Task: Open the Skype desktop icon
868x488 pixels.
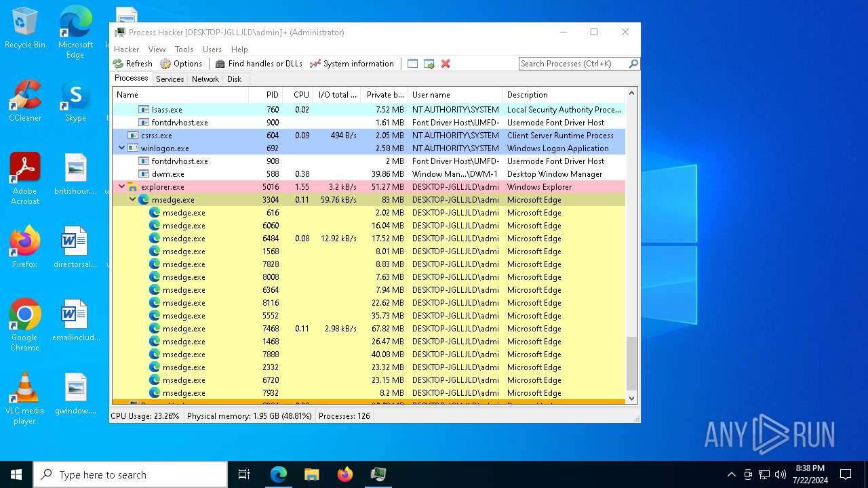Action: tap(75, 102)
